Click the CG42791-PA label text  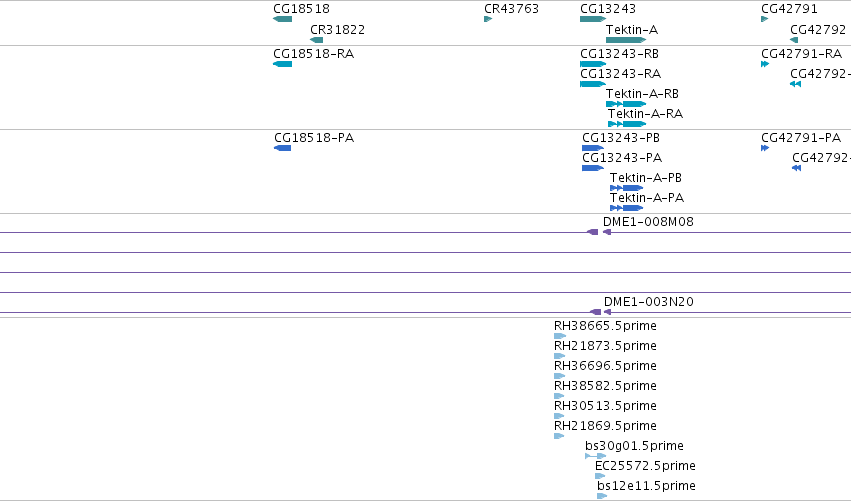tap(801, 138)
